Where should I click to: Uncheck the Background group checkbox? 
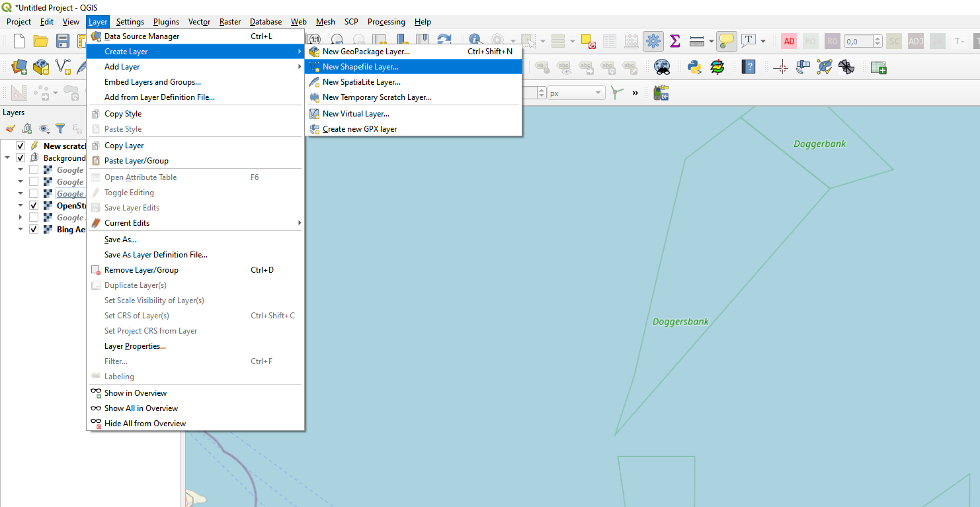(x=20, y=158)
